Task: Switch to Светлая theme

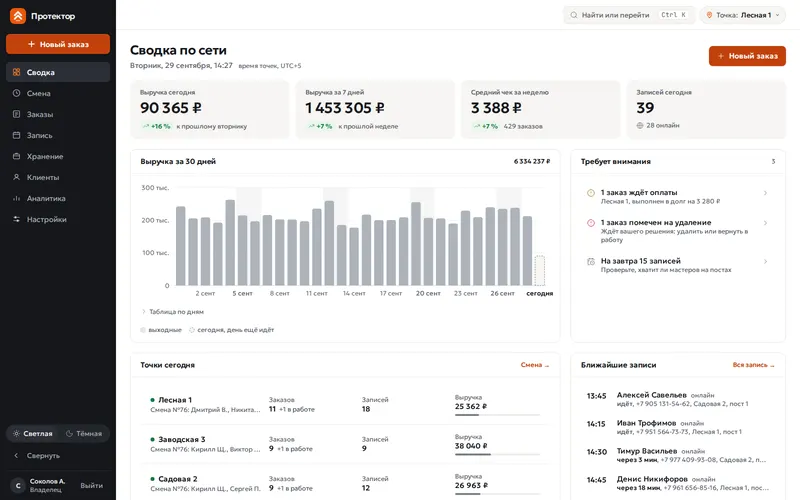Action: [33, 433]
